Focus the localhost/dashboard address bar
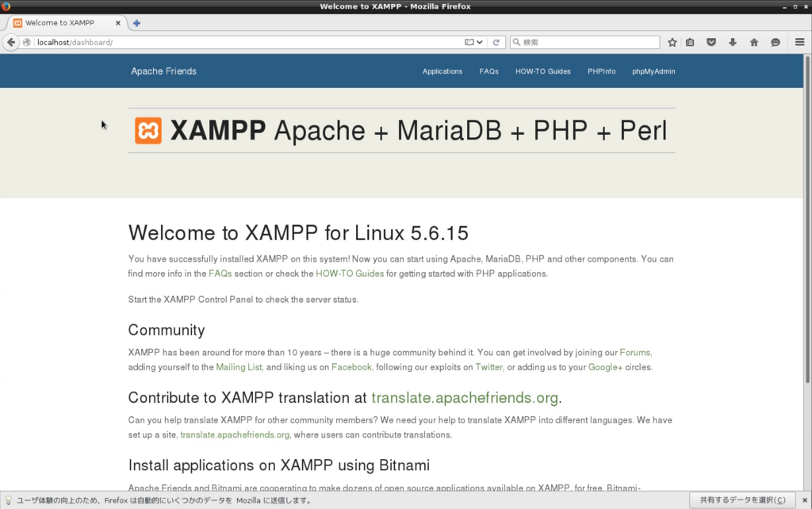This screenshot has height=509, width=812. pos(248,43)
